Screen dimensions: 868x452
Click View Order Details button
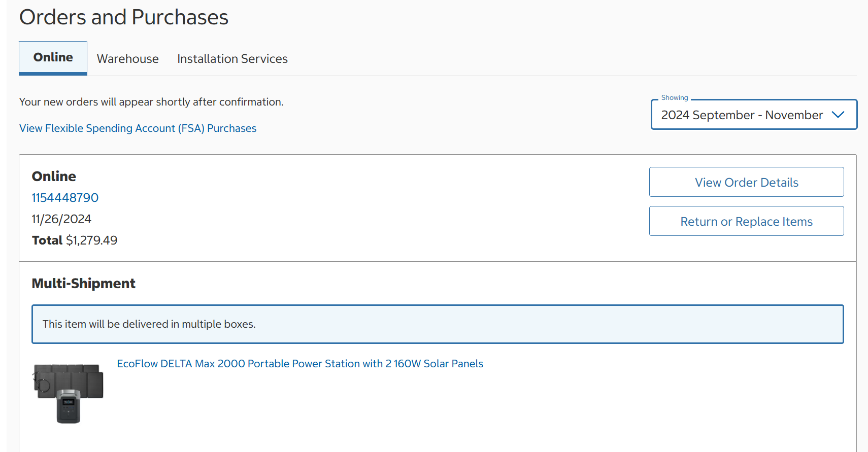coord(746,182)
